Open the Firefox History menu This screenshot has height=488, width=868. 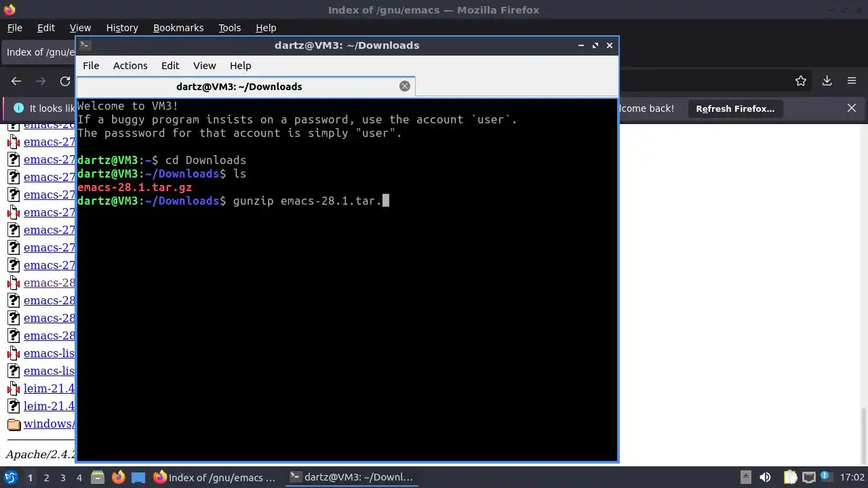point(122,28)
